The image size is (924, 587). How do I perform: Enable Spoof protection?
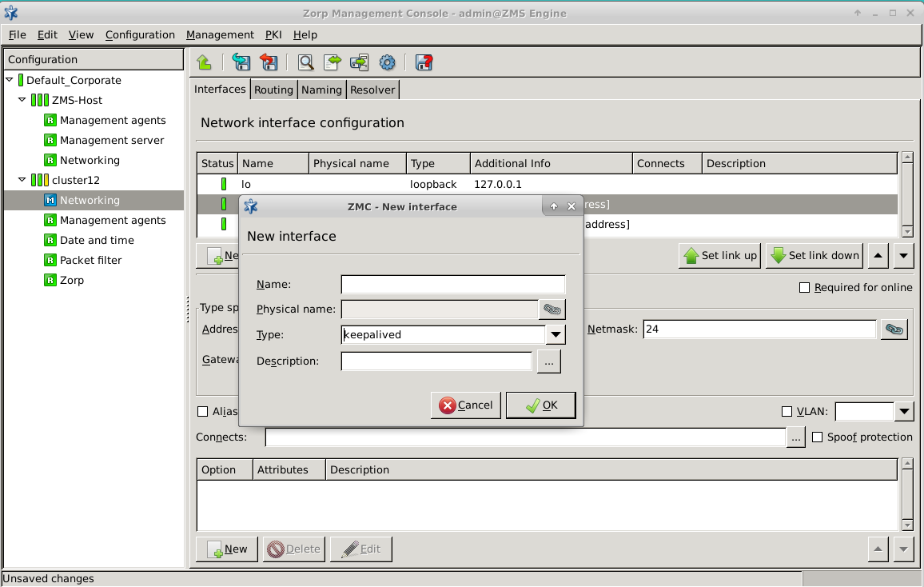(817, 437)
